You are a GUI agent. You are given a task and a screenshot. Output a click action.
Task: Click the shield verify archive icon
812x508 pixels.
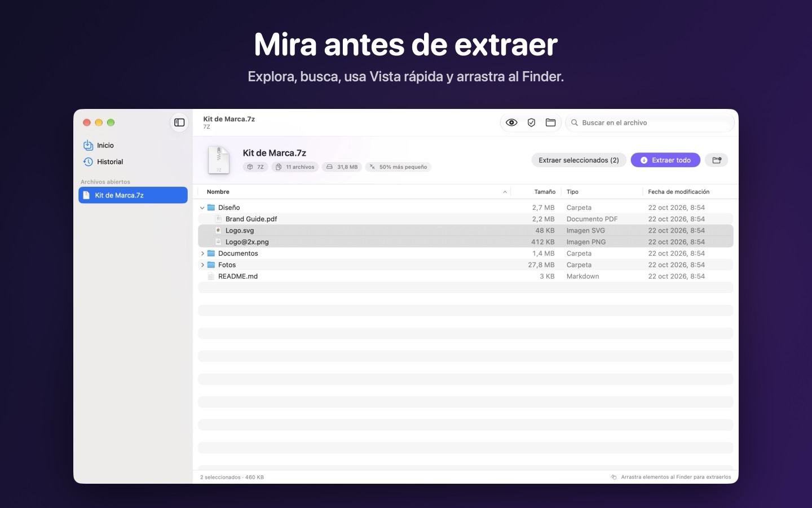click(531, 122)
